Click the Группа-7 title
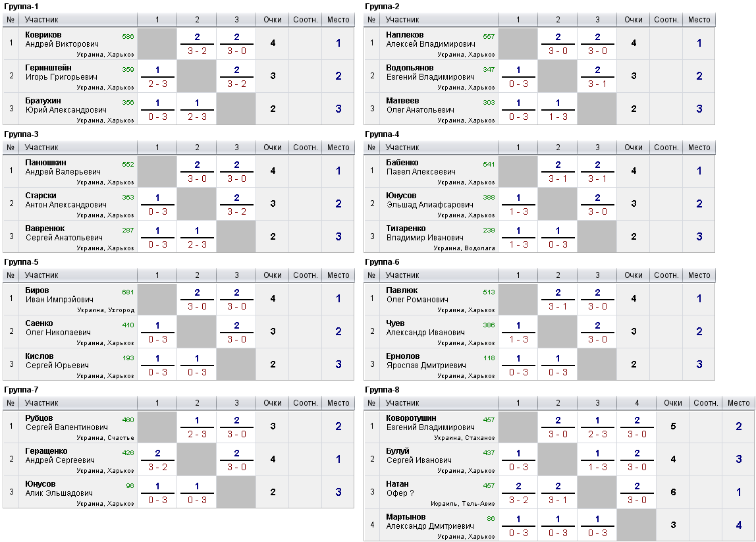This screenshot has width=756, height=542. tap(21, 390)
